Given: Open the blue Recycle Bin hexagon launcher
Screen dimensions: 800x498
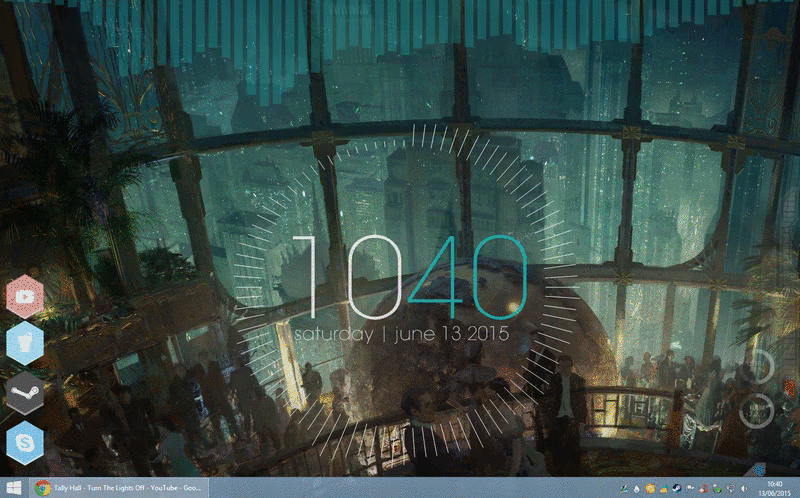Looking at the screenshot, I should point(24,343).
